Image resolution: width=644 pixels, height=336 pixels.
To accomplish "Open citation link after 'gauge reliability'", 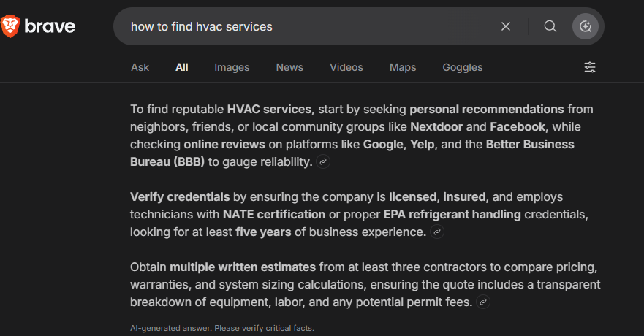I will (x=323, y=161).
